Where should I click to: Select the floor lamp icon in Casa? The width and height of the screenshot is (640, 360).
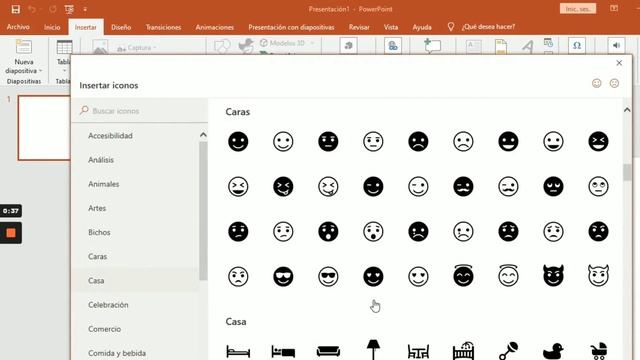pyautogui.click(x=373, y=350)
